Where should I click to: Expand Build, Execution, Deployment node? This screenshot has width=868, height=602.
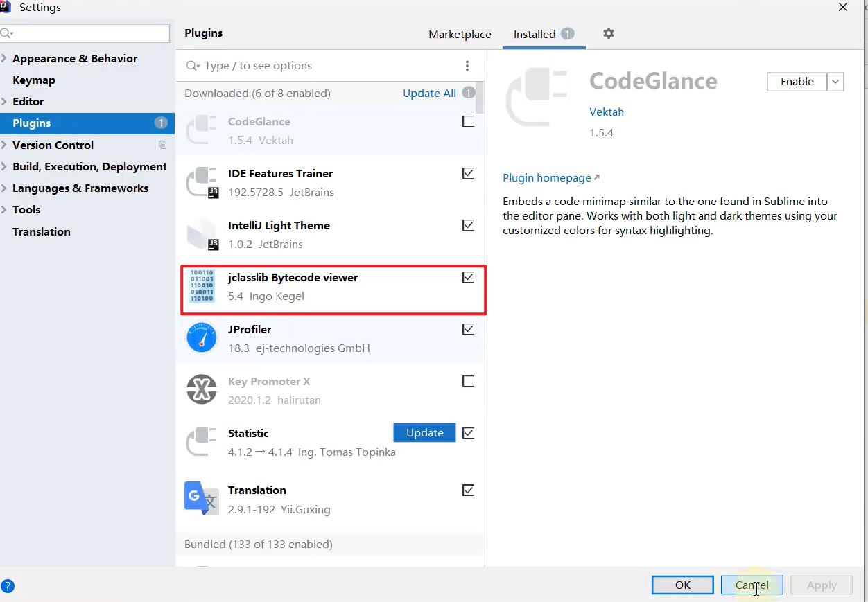pos(5,167)
